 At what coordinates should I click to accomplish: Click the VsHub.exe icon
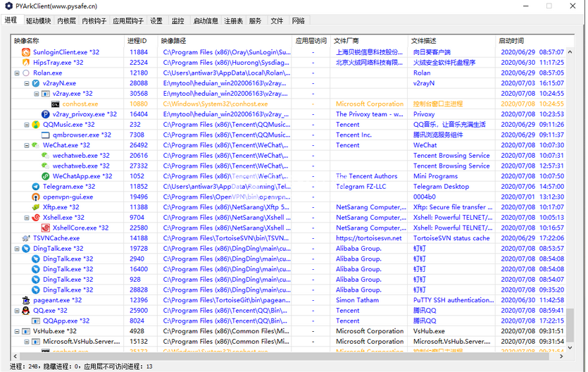pyautogui.click(x=26, y=332)
